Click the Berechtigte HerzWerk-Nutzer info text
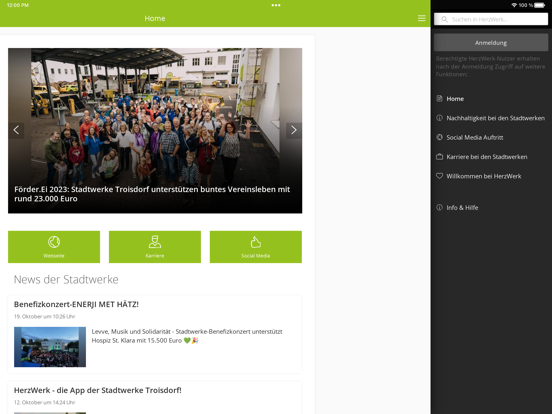Viewport: 552px width, 414px height. [x=490, y=67]
